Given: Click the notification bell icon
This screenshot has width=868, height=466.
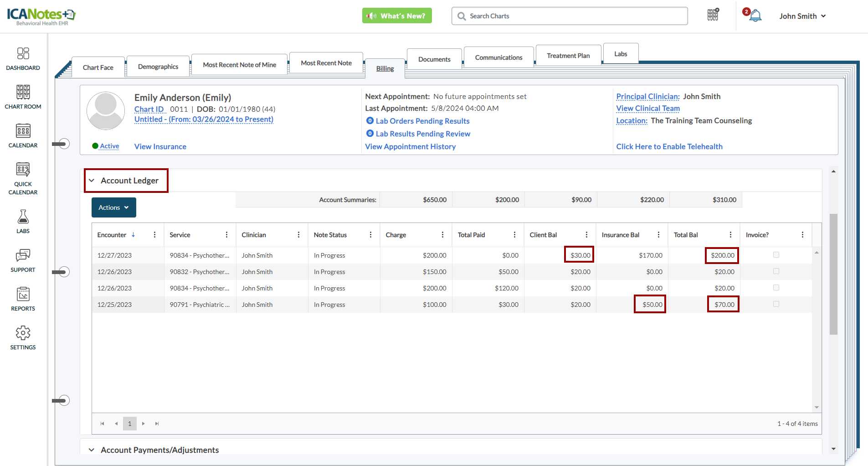Looking at the screenshot, I should (x=755, y=16).
